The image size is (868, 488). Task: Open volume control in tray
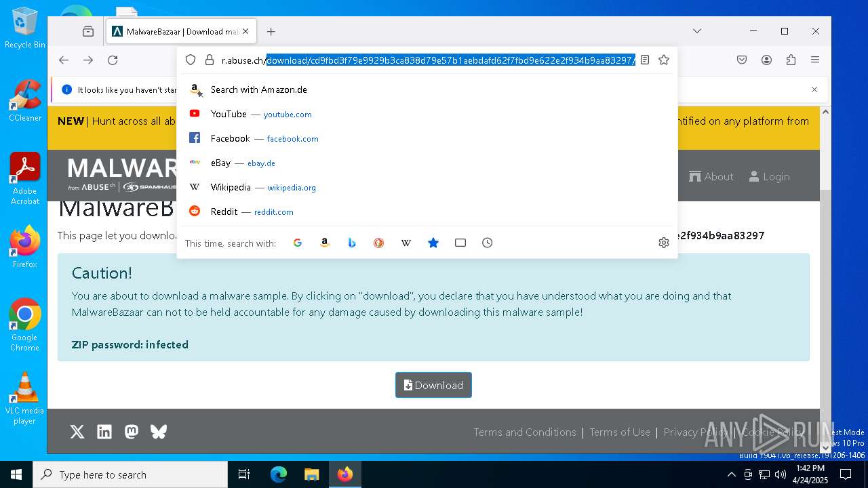[781, 474]
